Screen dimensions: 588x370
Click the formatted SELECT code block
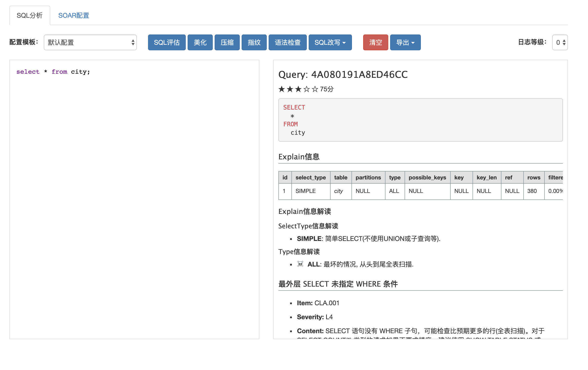(x=420, y=120)
